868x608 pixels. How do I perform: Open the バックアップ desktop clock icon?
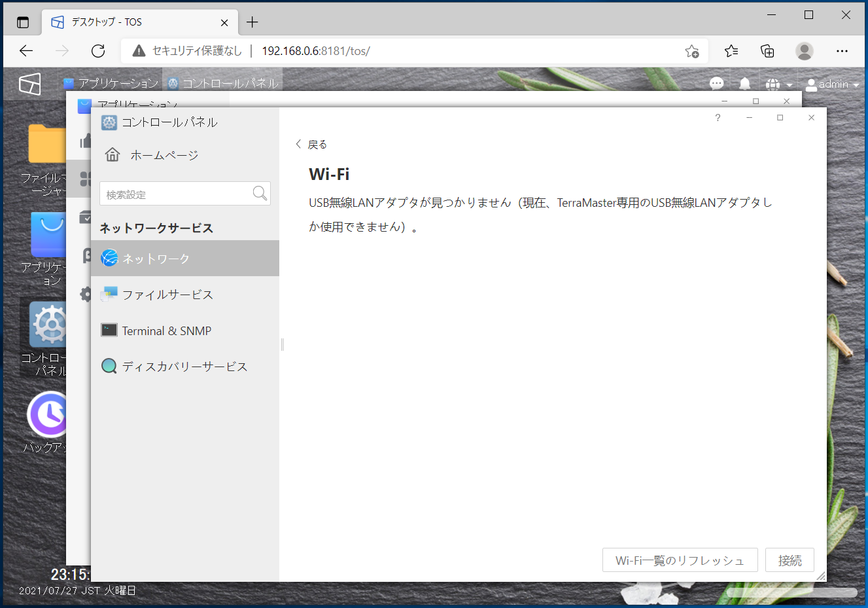tap(47, 414)
